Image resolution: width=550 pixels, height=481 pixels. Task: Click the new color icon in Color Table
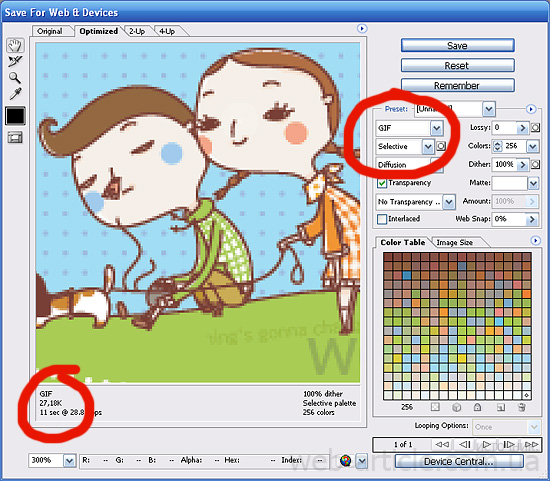pos(501,407)
